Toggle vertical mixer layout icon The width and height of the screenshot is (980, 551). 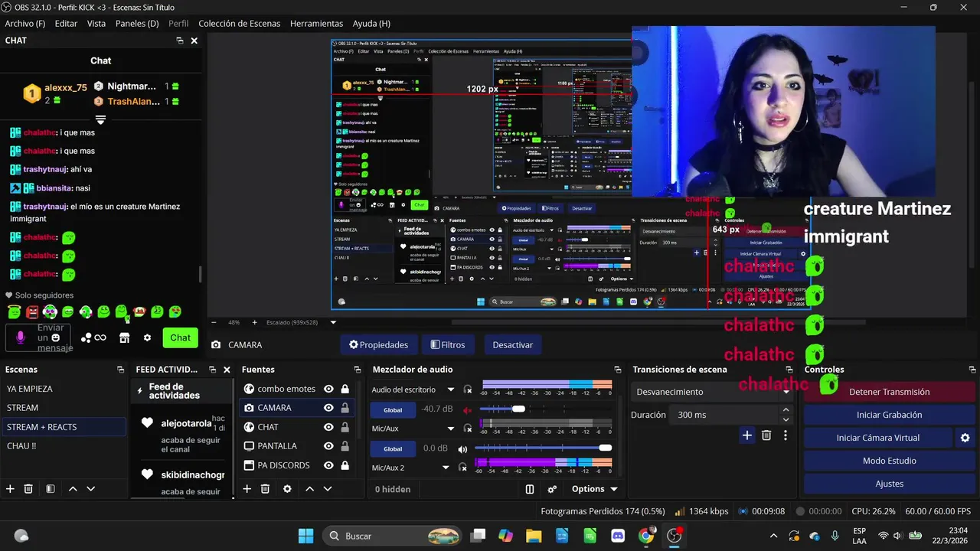tap(530, 489)
